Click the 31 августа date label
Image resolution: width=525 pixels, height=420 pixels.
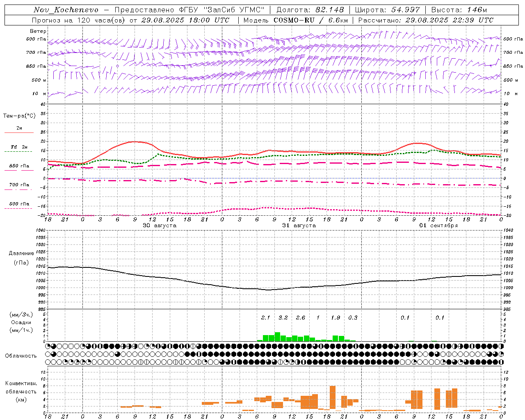pyautogui.click(x=299, y=226)
